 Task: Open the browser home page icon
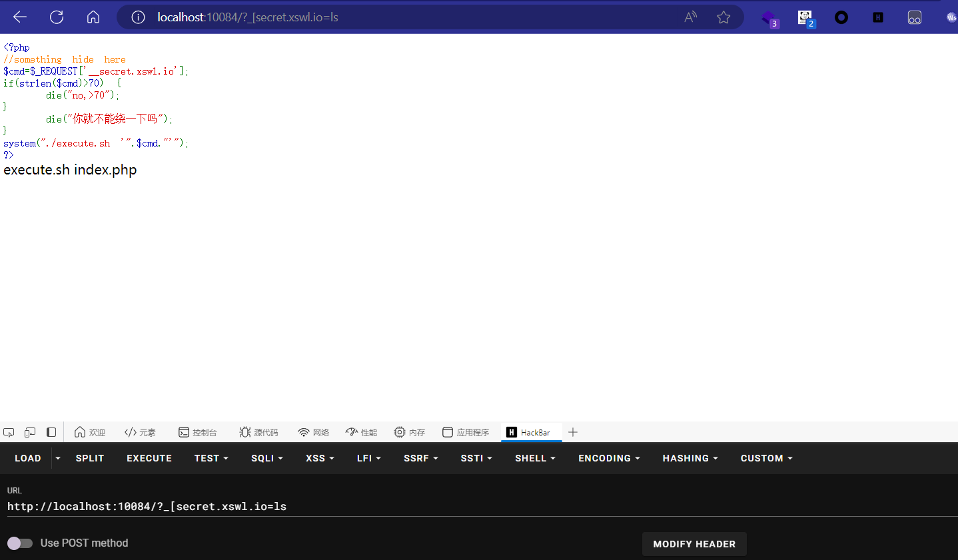[93, 17]
